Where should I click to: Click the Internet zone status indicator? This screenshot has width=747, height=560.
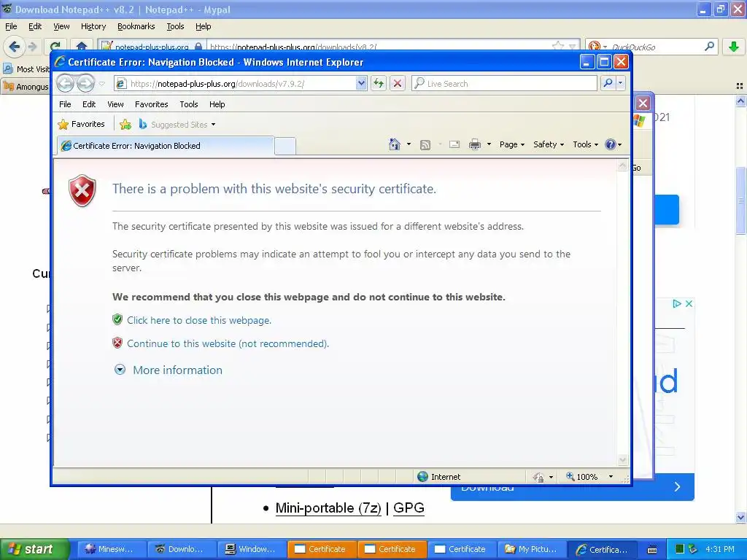click(x=438, y=477)
